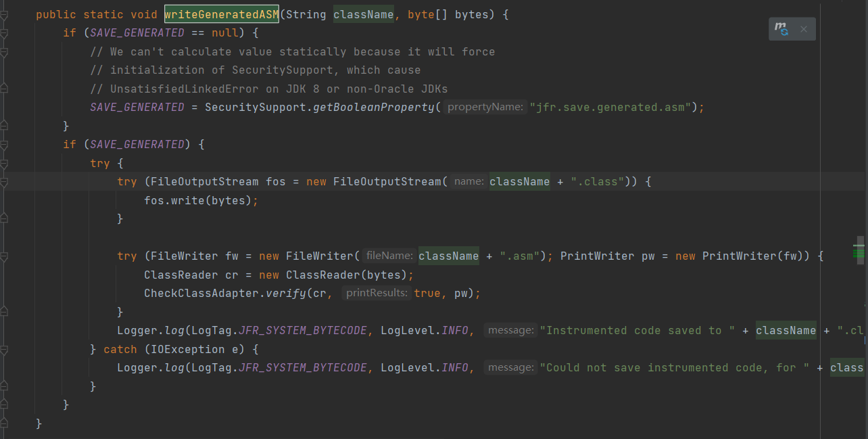Screen dimensions: 868x439
Task: Click the Maven load changes icon
Action: point(781,29)
